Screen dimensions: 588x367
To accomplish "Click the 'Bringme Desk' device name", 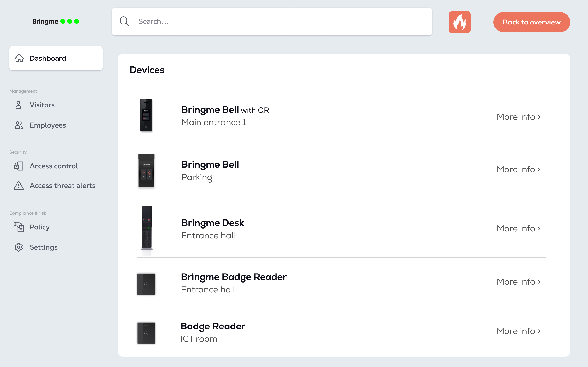I will (213, 223).
